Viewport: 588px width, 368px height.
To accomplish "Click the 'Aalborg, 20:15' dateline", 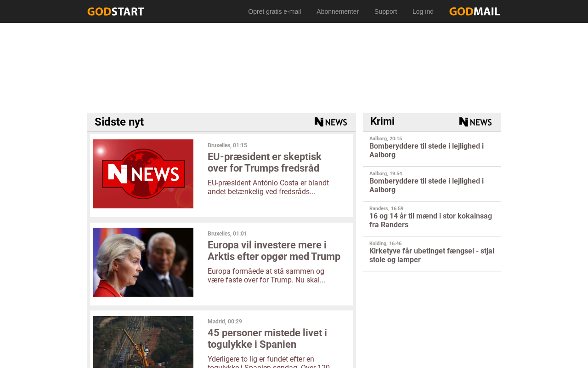I will pos(385,138).
